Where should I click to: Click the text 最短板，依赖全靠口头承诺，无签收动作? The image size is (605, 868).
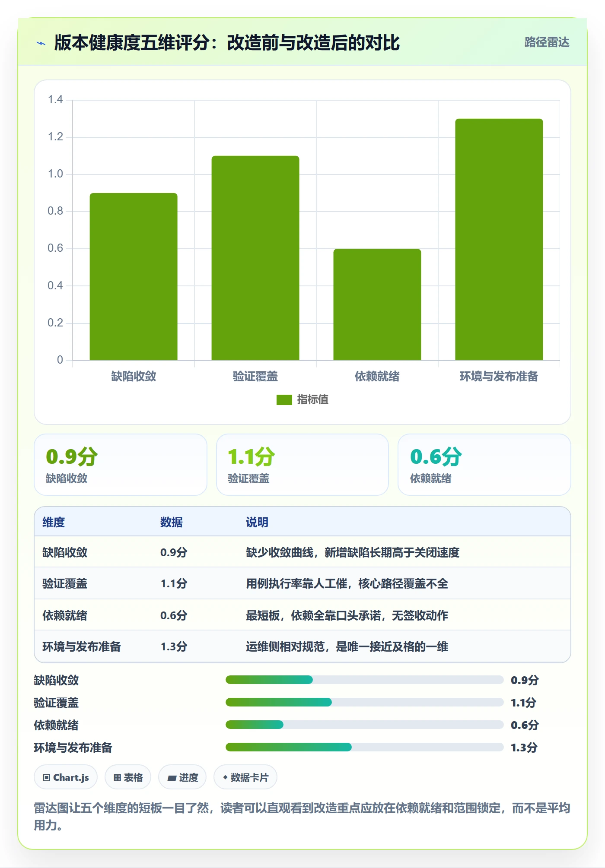(x=347, y=615)
